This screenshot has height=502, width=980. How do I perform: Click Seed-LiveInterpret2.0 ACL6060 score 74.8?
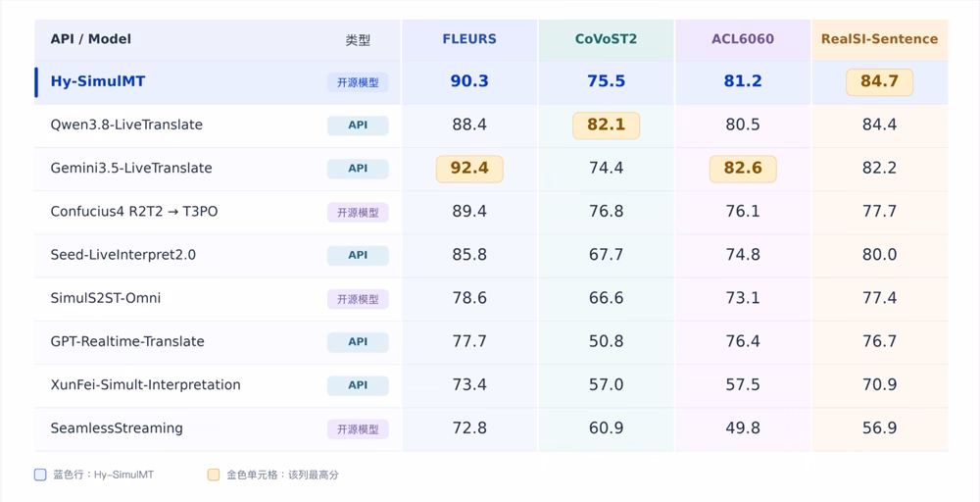coord(743,255)
